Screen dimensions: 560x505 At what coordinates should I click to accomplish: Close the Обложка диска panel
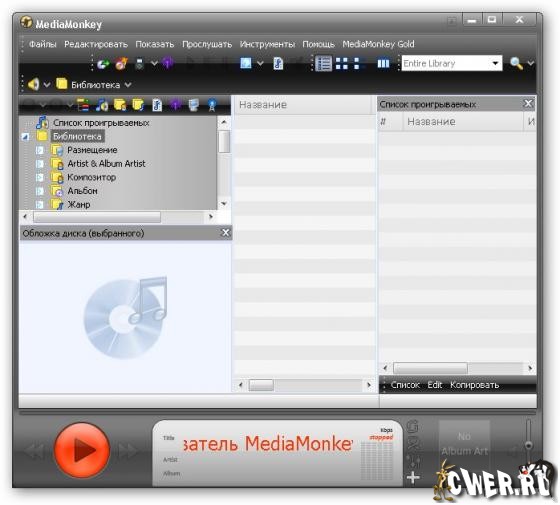226,233
